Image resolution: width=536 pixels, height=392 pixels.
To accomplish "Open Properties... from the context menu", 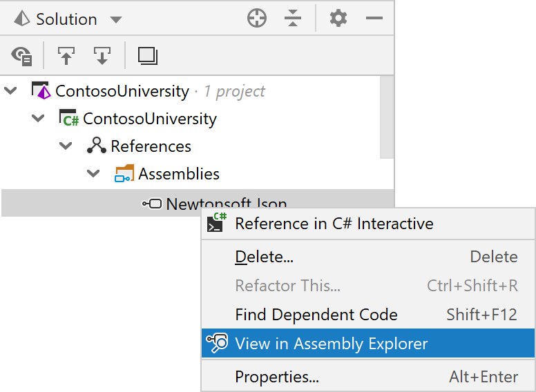I will tap(368, 377).
